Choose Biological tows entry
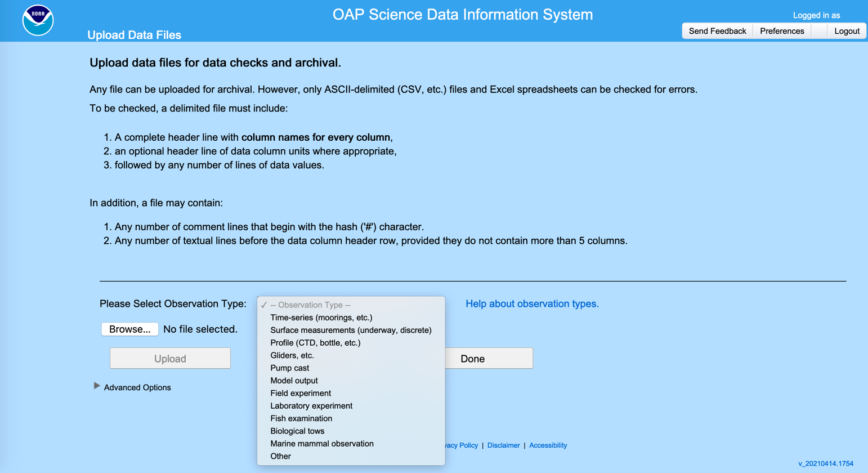 click(x=297, y=431)
